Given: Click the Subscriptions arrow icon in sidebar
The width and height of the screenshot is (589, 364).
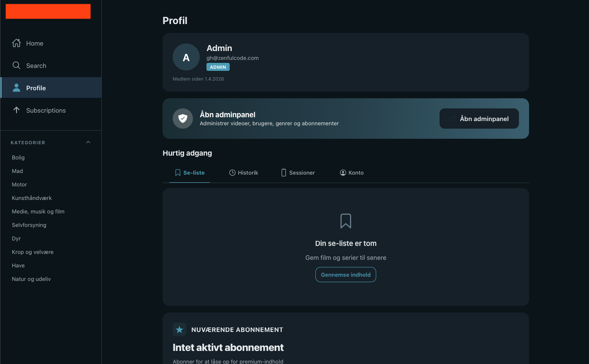Looking at the screenshot, I should tap(16, 110).
